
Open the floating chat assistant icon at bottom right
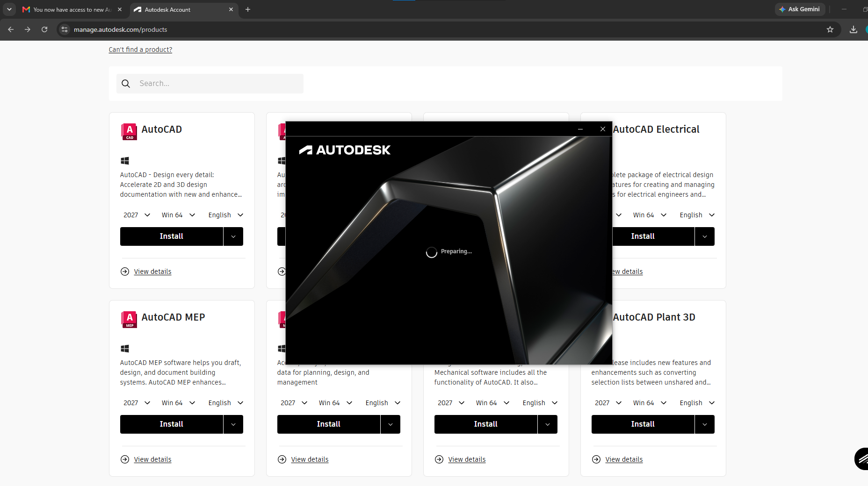pyautogui.click(x=862, y=458)
